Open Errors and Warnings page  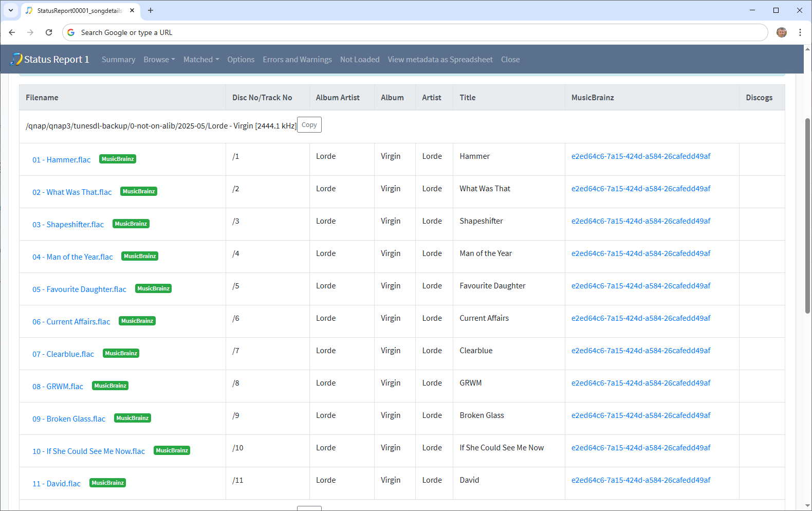(x=297, y=60)
